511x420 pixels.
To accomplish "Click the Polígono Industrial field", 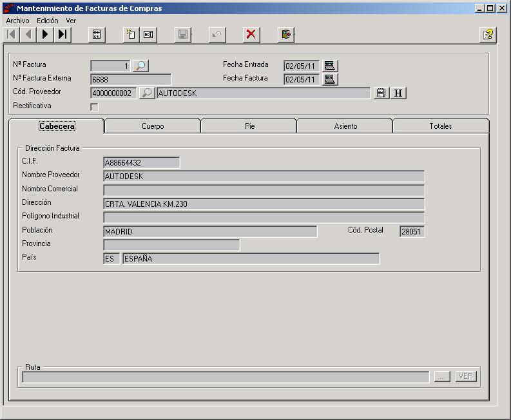I will click(x=264, y=218).
